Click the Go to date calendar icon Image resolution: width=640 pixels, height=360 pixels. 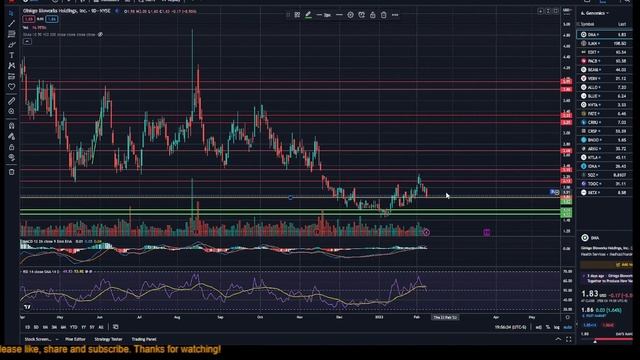point(116,327)
